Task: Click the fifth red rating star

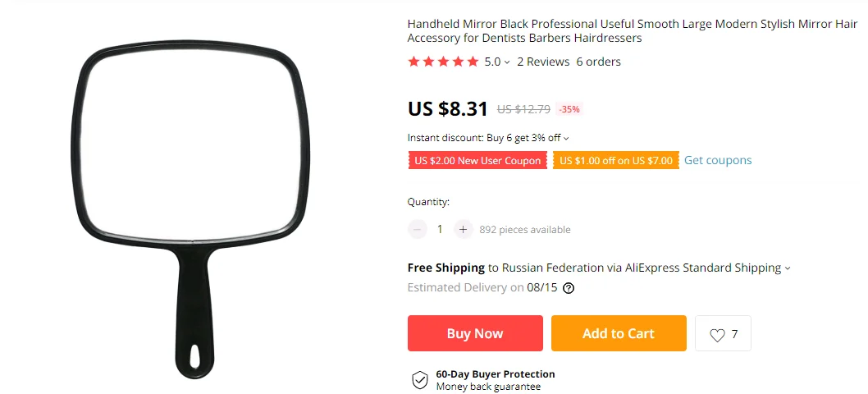Action: [x=473, y=62]
